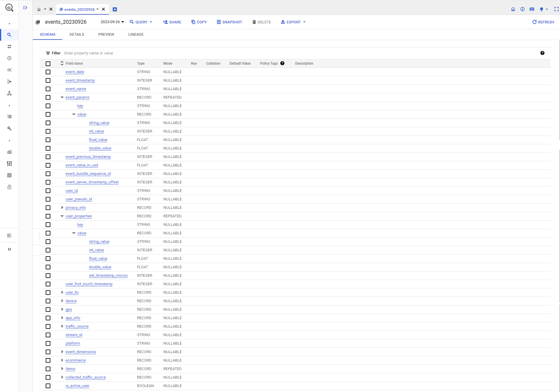Click the user_pseudo_id field link
This screenshot has height=392, width=560.
pos(78,199)
